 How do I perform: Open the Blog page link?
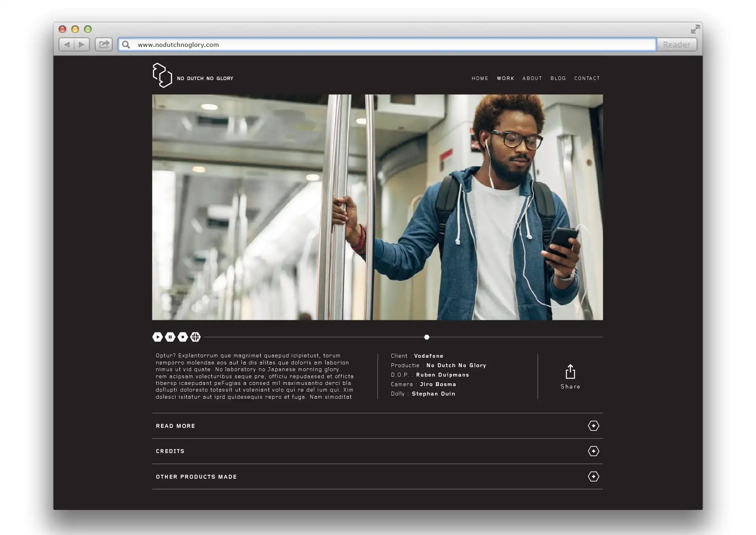tap(558, 78)
